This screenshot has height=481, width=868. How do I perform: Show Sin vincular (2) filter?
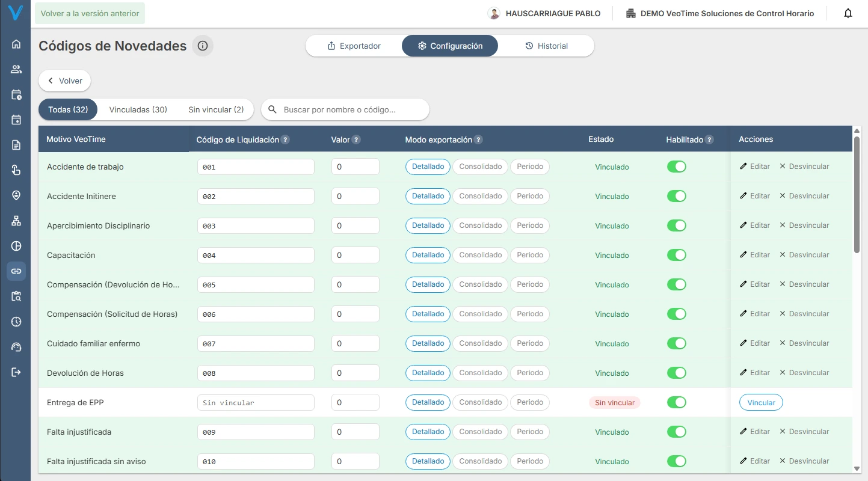click(216, 109)
